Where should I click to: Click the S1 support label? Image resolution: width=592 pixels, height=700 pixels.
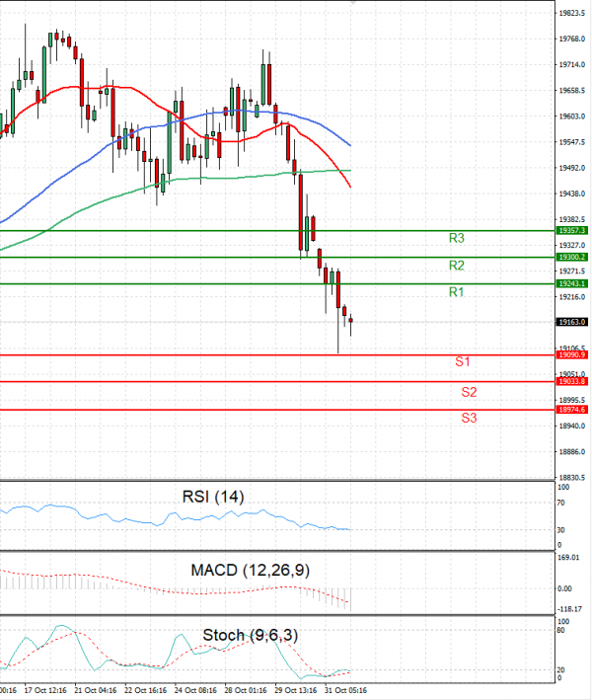click(x=462, y=361)
